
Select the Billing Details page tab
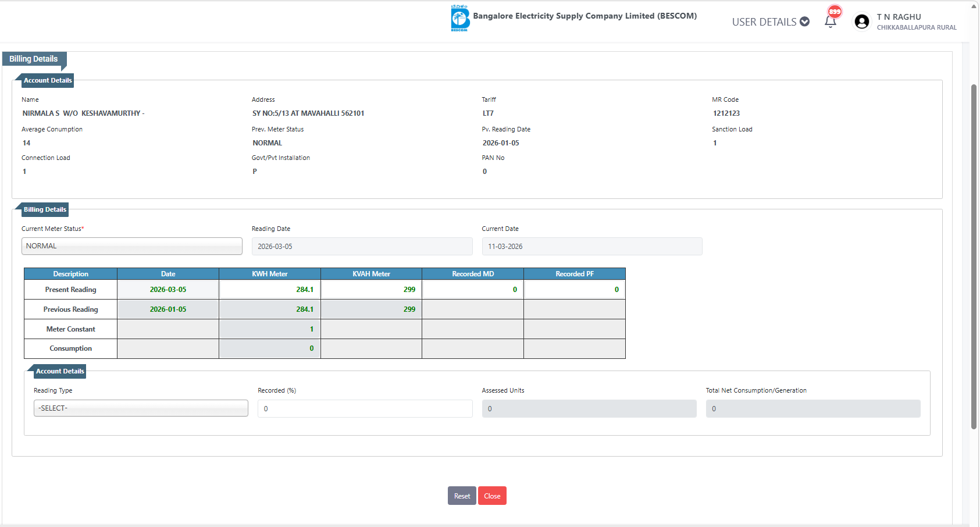(34, 59)
